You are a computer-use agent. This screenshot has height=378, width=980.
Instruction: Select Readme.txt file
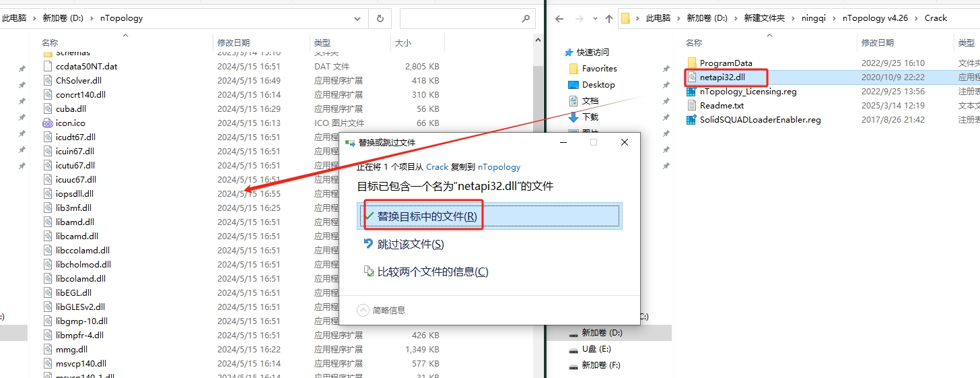pos(722,105)
